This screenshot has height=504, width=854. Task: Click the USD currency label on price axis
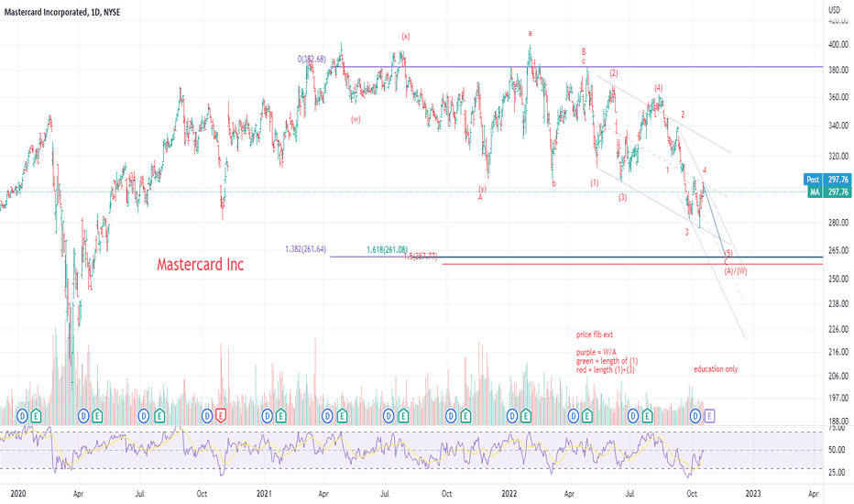click(x=835, y=9)
